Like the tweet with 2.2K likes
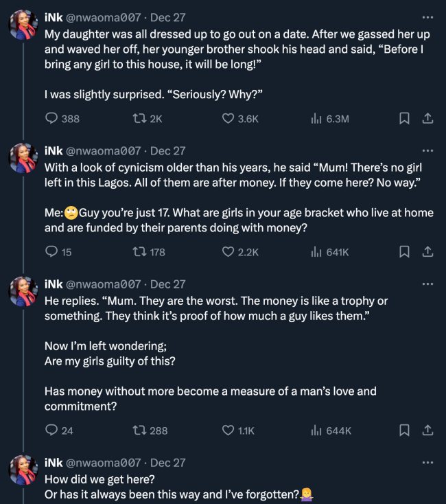This screenshot has width=446, height=504. pyautogui.click(x=229, y=252)
